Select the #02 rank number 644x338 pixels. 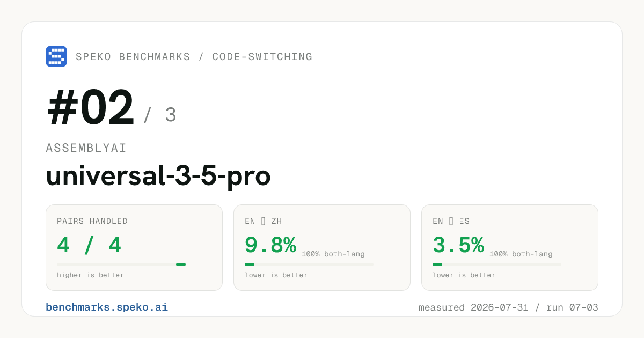[91, 108]
